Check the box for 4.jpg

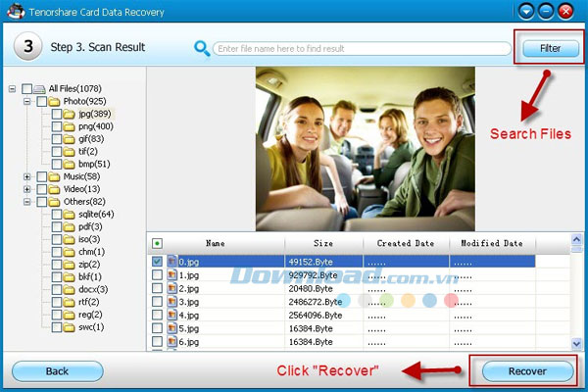coord(158,317)
